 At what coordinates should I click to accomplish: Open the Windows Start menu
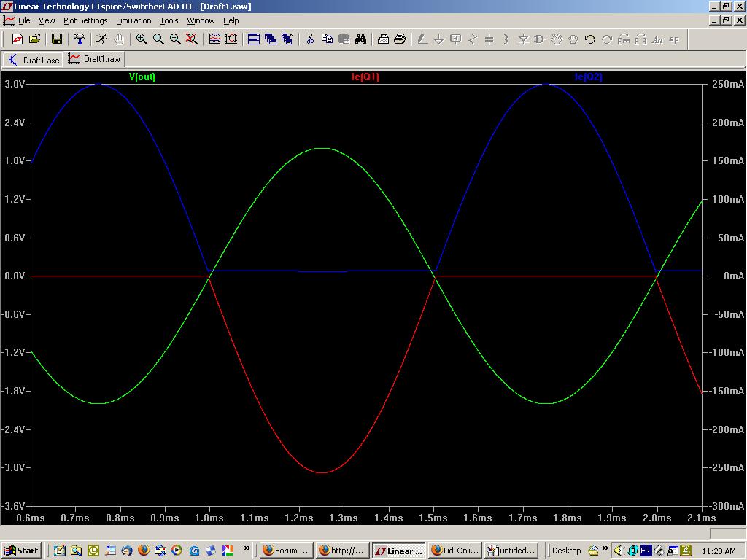pyautogui.click(x=21, y=551)
